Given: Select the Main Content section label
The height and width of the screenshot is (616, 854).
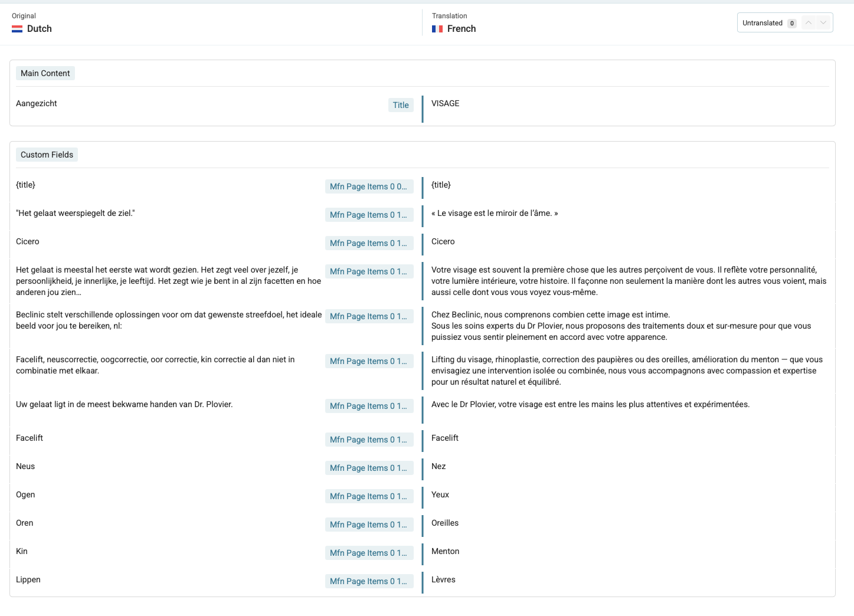Looking at the screenshot, I should [45, 73].
